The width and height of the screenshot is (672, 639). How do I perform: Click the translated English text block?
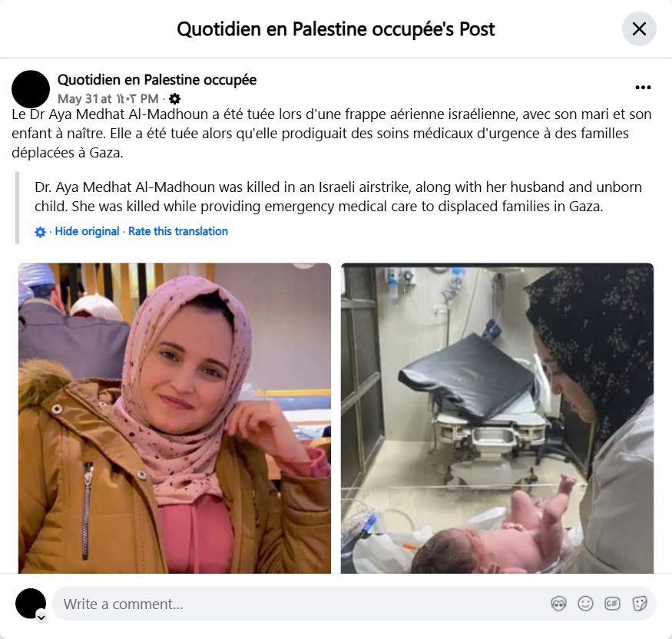[x=338, y=197]
